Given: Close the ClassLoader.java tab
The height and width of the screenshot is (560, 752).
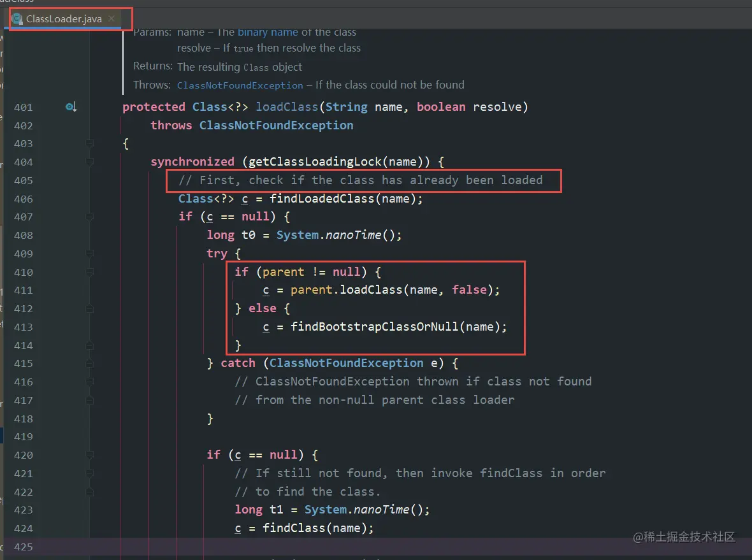Looking at the screenshot, I should tap(112, 18).
